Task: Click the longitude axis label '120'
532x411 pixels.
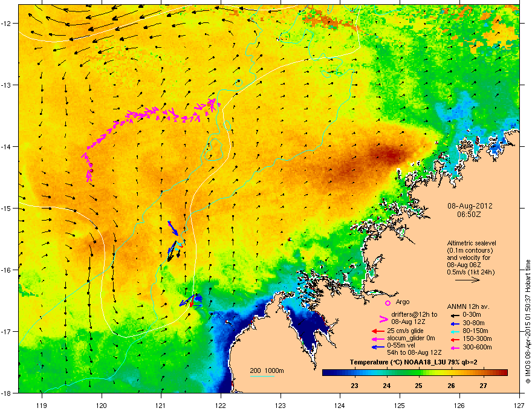Action: (102, 405)
